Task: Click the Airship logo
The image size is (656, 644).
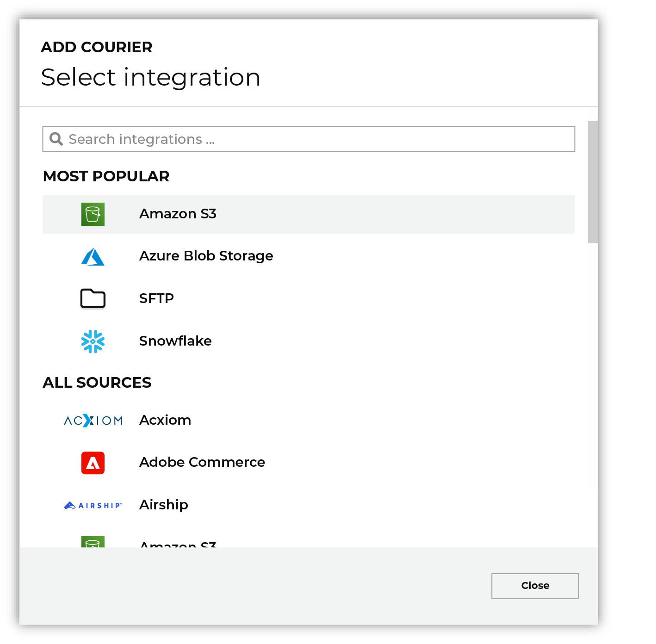Action: [x=93, y=505]
